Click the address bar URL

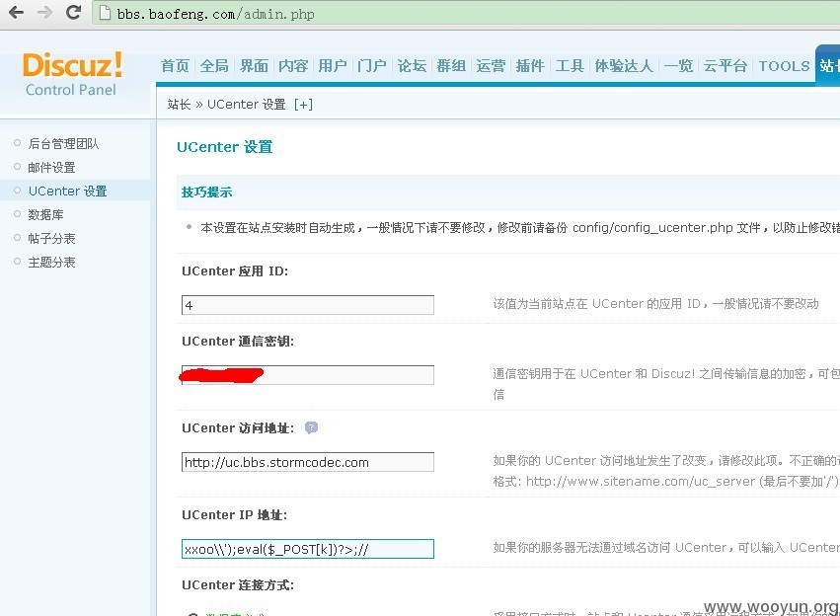coord(215,14)
